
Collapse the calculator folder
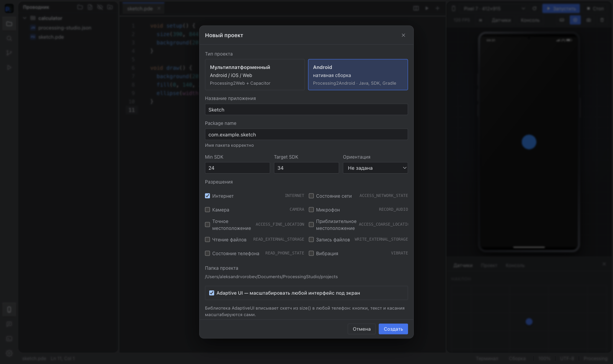(x=25, y=18)
